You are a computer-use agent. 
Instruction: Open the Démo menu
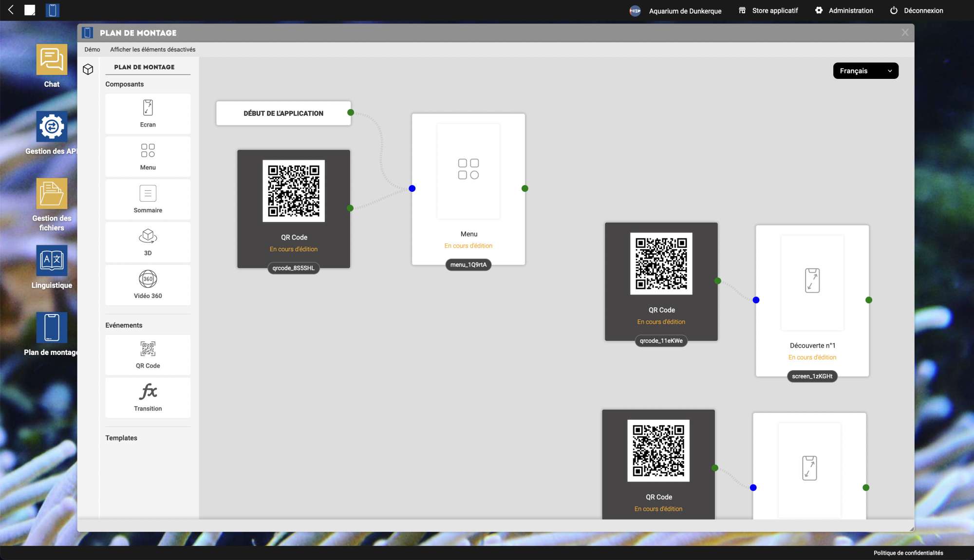tap(92, 50)
